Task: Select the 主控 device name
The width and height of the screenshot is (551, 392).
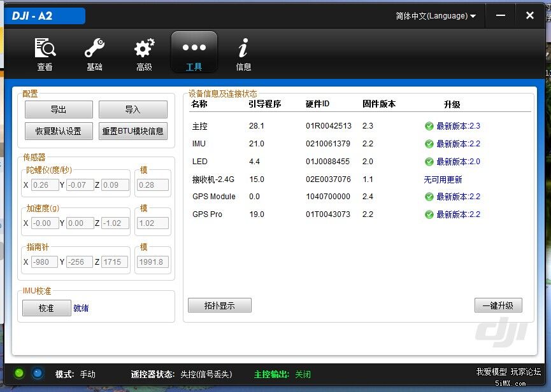Action: tap(200, 126)
